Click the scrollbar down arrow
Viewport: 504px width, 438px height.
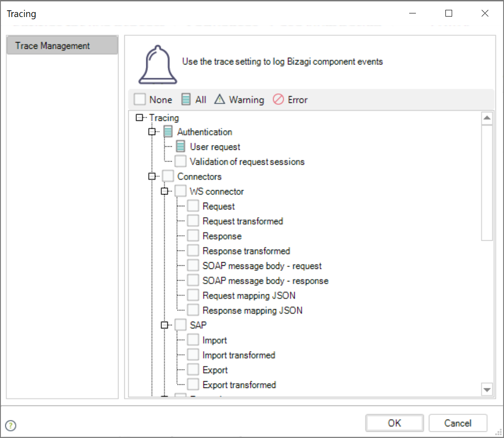point(487,389)
